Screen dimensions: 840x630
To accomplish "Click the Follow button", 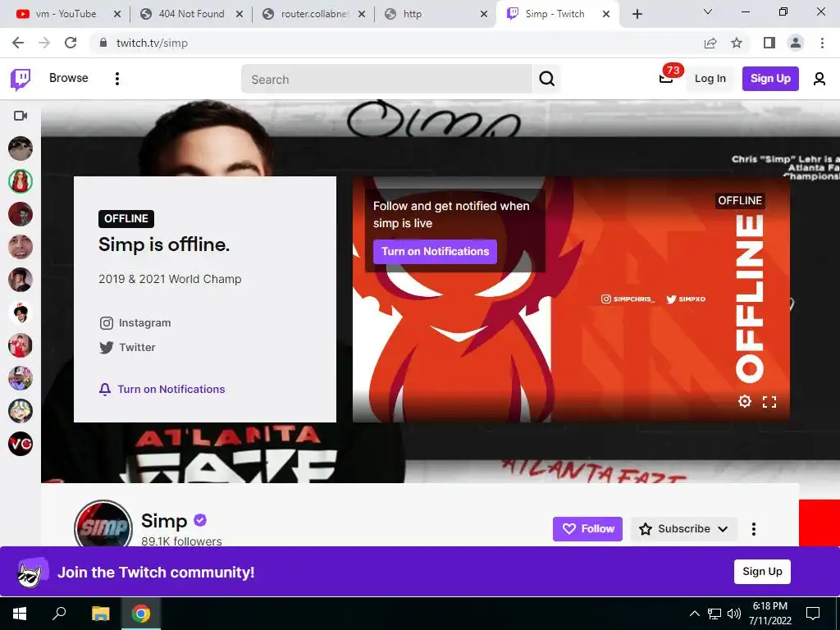I will pyautogui.click(x=587, y=529).
